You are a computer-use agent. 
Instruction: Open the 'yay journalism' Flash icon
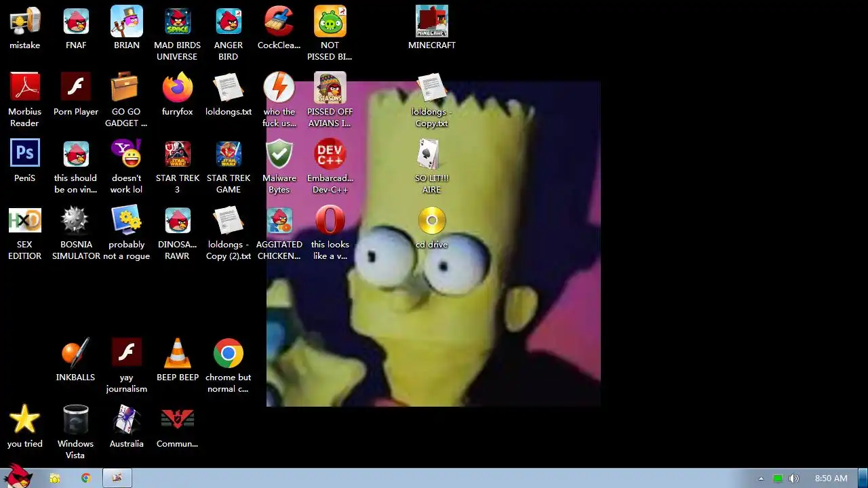[x=127, y=366]
